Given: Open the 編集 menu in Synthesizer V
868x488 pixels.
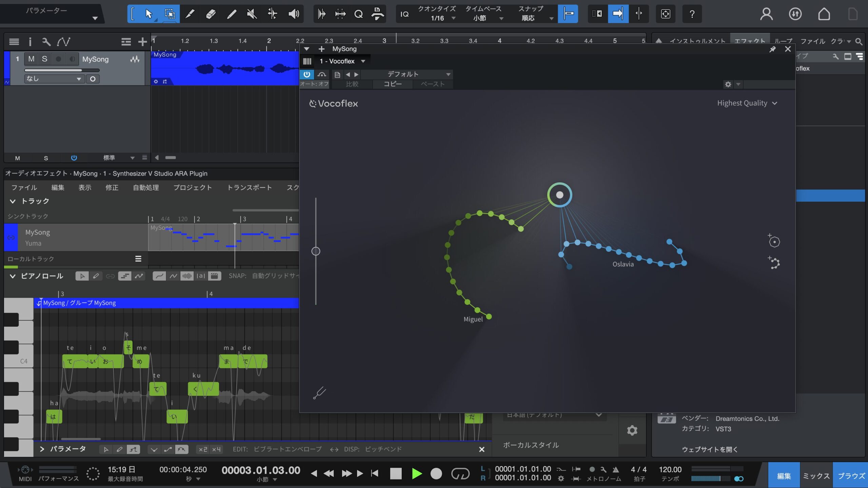Looking at the screenshot, I should pos(58,188).
